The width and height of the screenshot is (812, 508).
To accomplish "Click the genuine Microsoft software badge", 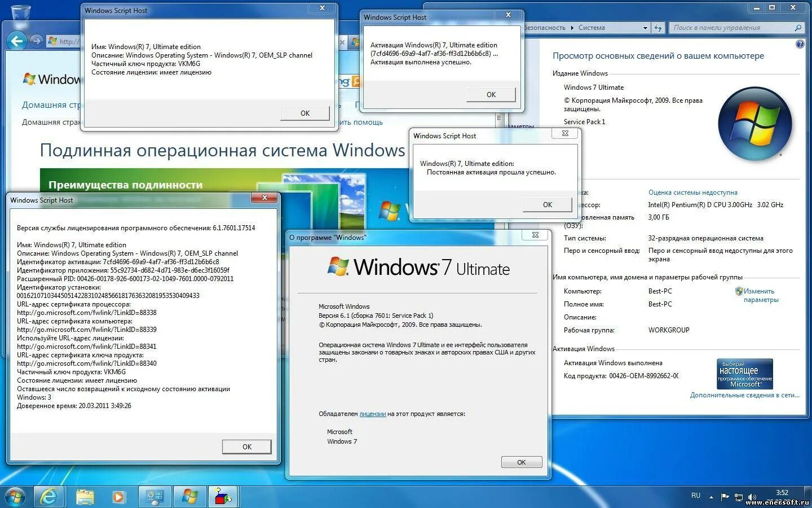I will pyautogui.click(x=745, y=374).
